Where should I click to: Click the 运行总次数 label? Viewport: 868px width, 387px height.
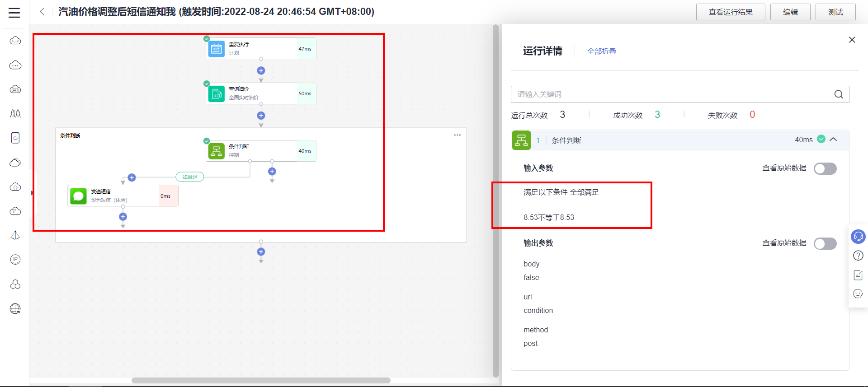pyautogui.click(x=529, y=115)
